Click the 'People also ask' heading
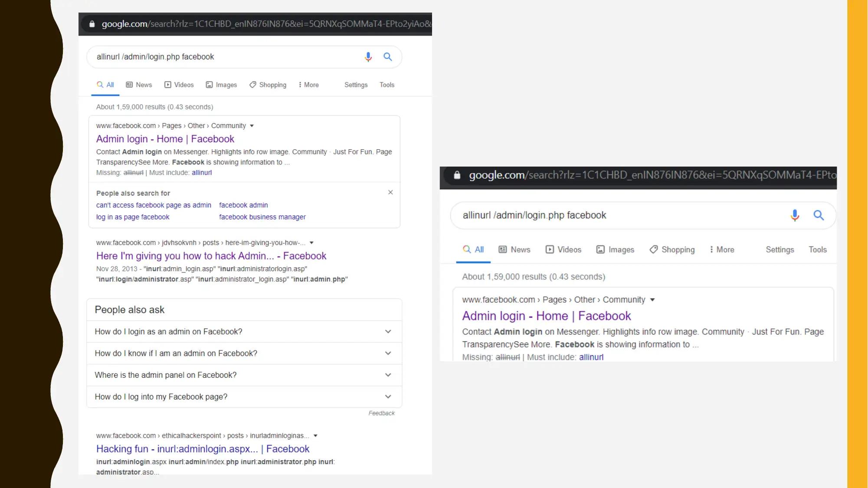This screenshot has width=868, height=488. tap(129, 310)
